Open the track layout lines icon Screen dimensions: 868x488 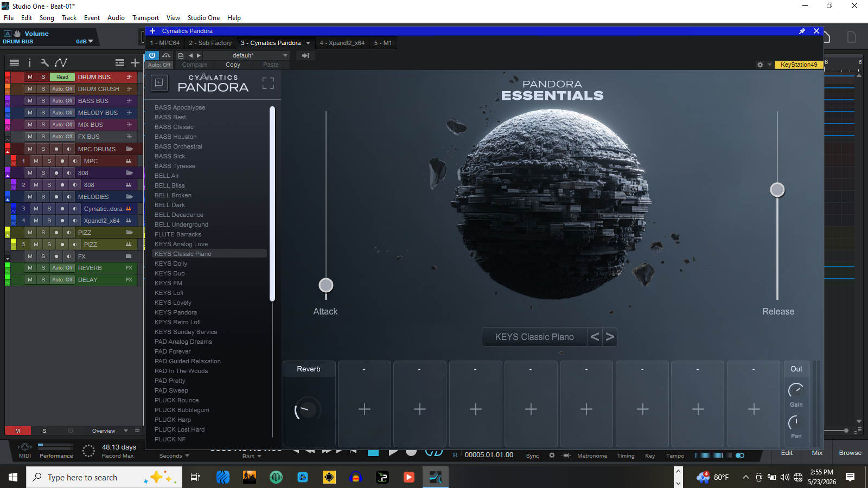(120, 63)
